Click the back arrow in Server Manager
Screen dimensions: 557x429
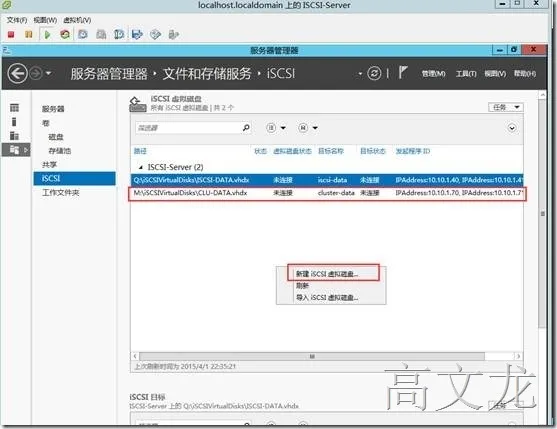point(17,74)
